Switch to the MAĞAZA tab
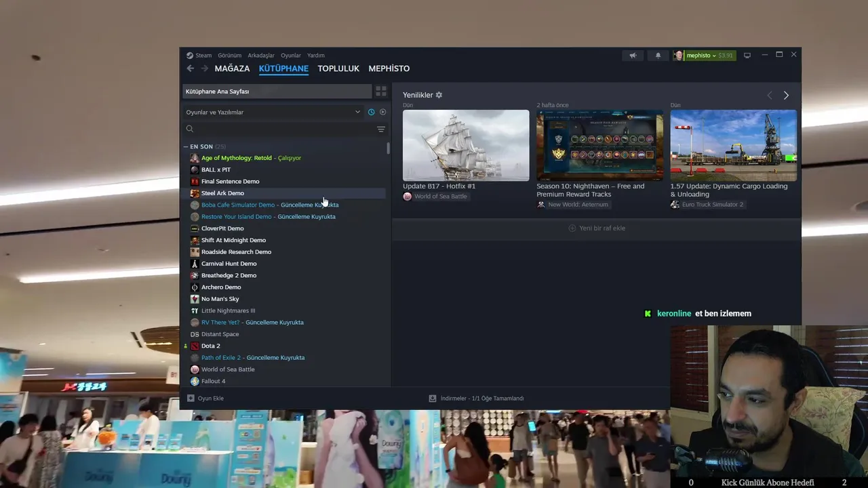 232,68
